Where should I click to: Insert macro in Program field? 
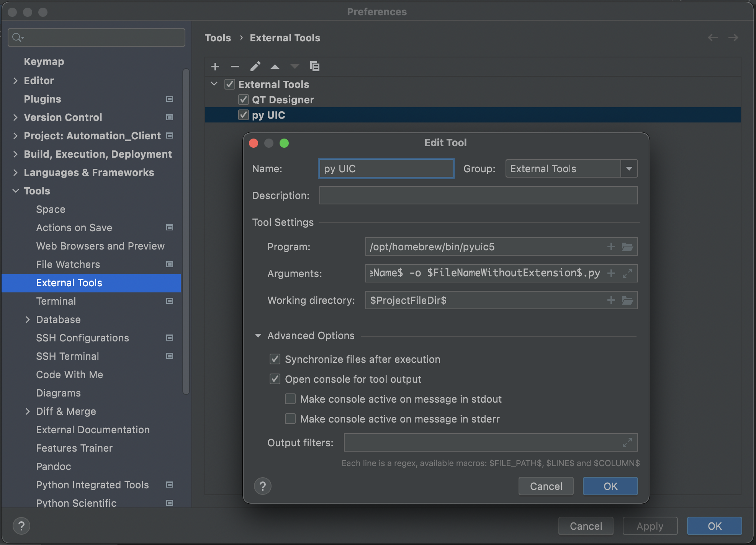click(611, 246)
